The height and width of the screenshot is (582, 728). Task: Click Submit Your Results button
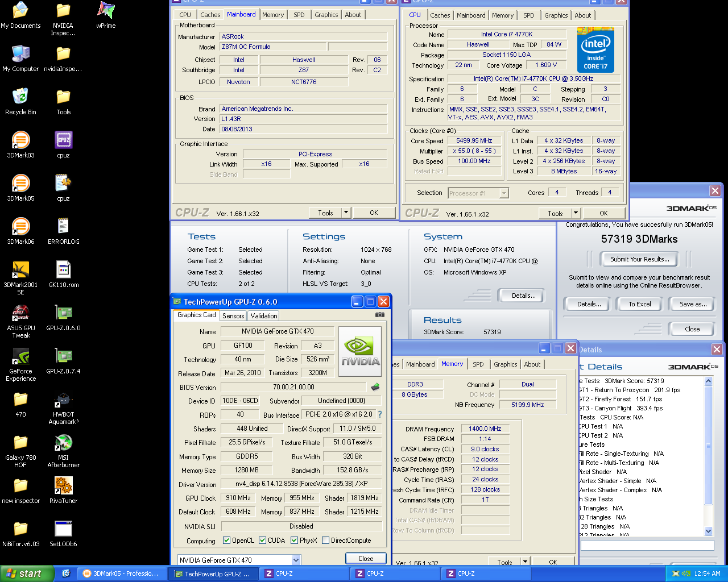[x=640, y=259]
